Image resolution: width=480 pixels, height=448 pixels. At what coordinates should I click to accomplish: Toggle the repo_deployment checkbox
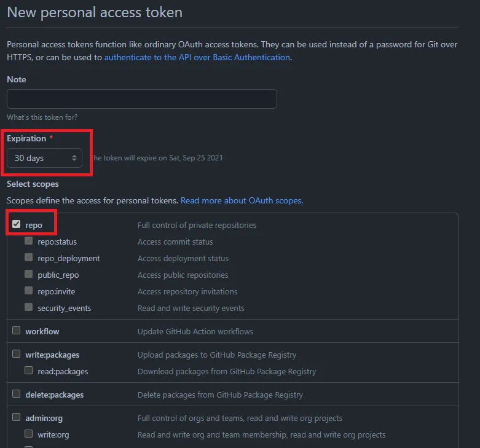pos(29,257)
